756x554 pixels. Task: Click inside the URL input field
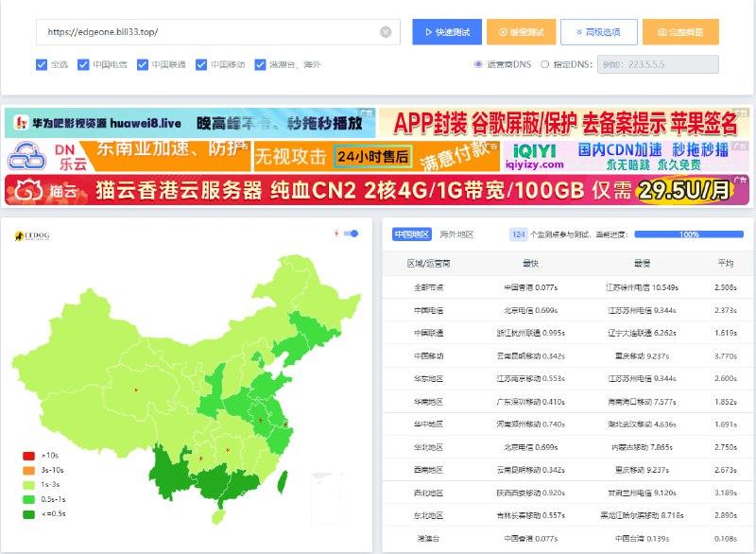tap(189, 31)
